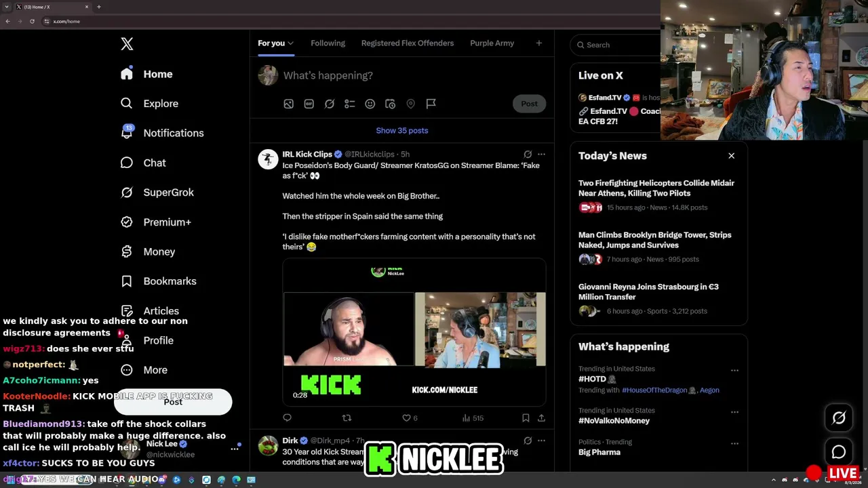Go back in the browser
This screenshot has width=868, height=488.
tap(7, 21)
